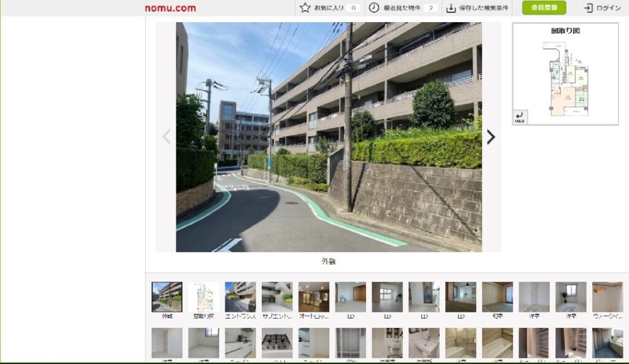Image resolution: width=629 pixels, height=364 pixels.
Task: Show previous photo with left arrow
Action: (x=166, y=137)
